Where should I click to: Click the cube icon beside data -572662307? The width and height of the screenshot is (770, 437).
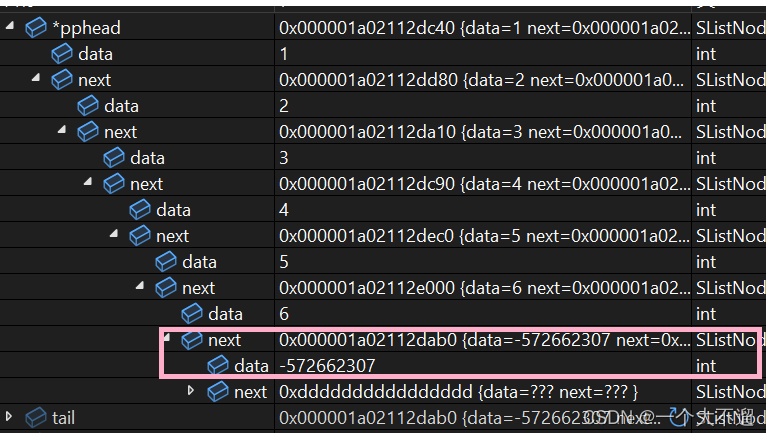pos(218,366)
